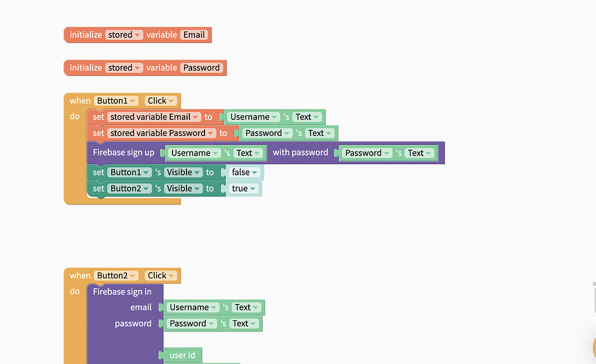
Task: Open Button2 Visible property dropdown
Action: click(x=183, y=189)
